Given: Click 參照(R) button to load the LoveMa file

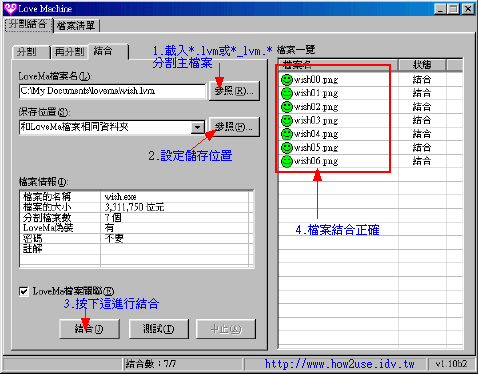Looking at the screenshot, I should tap(234, 91).
